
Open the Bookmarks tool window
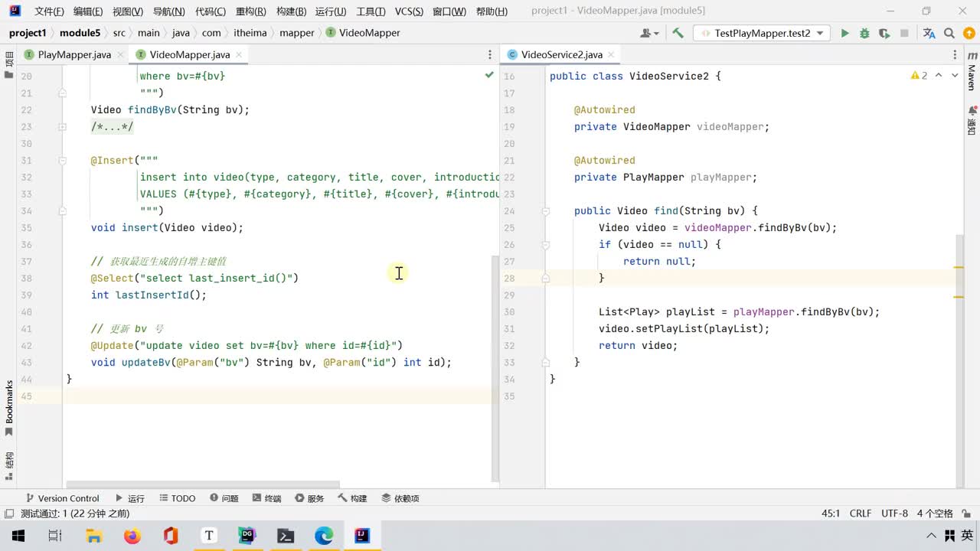click(x=9, y=408)
